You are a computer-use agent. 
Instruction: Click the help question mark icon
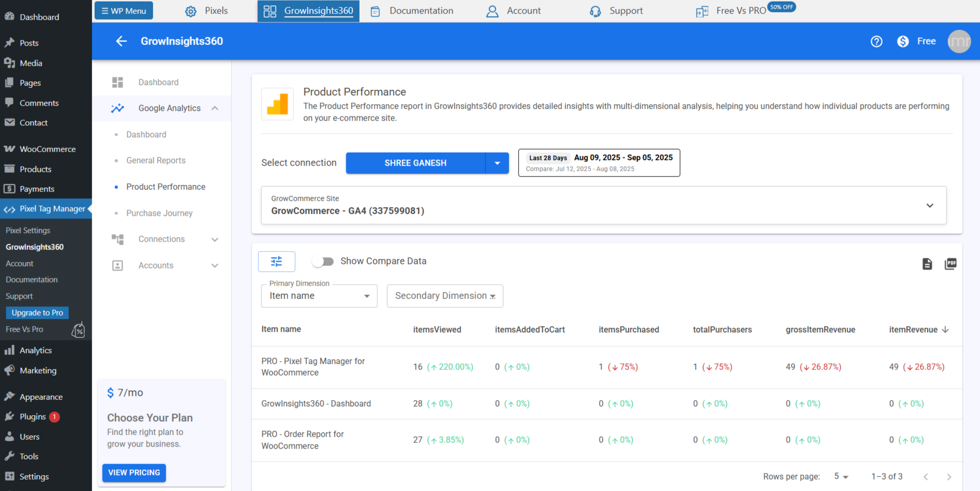[x=877, y=41]
